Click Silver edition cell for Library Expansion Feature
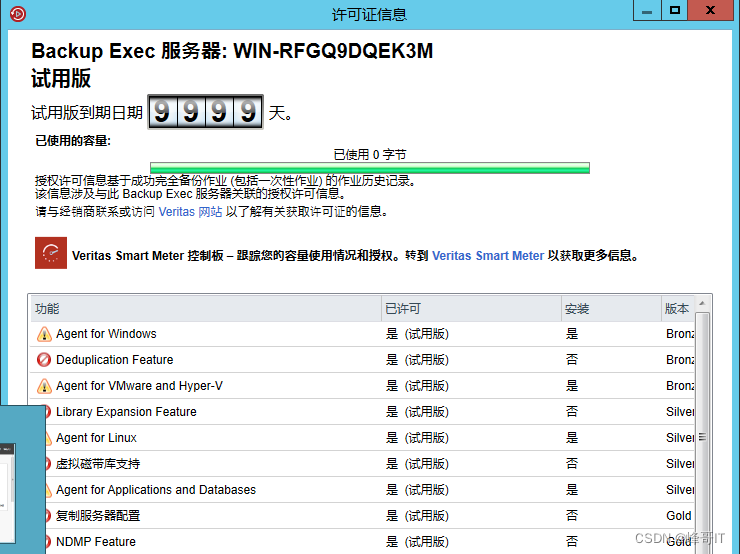 pos(680,412)
